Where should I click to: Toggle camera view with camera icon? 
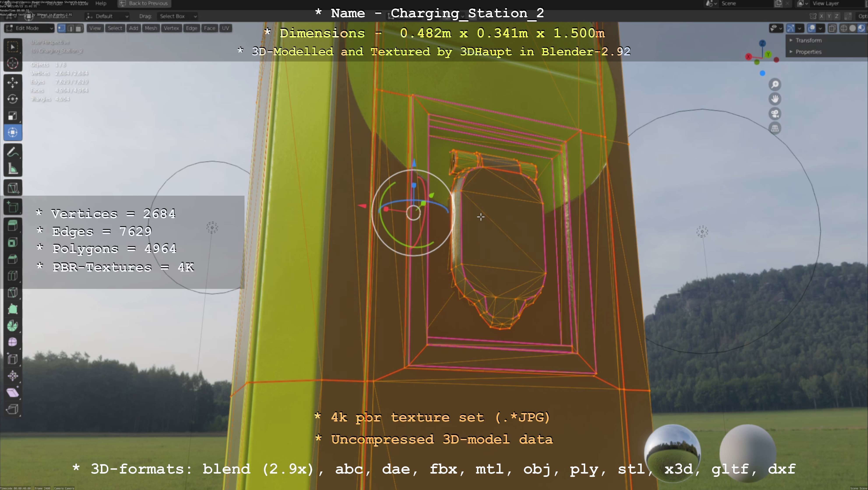(x=775, y=114)
